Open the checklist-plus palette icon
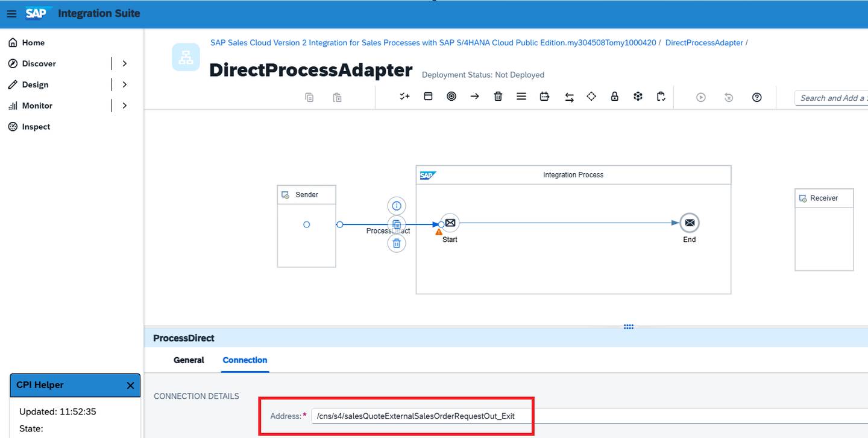The width and height of the screenshot is (868, 438). (404, 97)
